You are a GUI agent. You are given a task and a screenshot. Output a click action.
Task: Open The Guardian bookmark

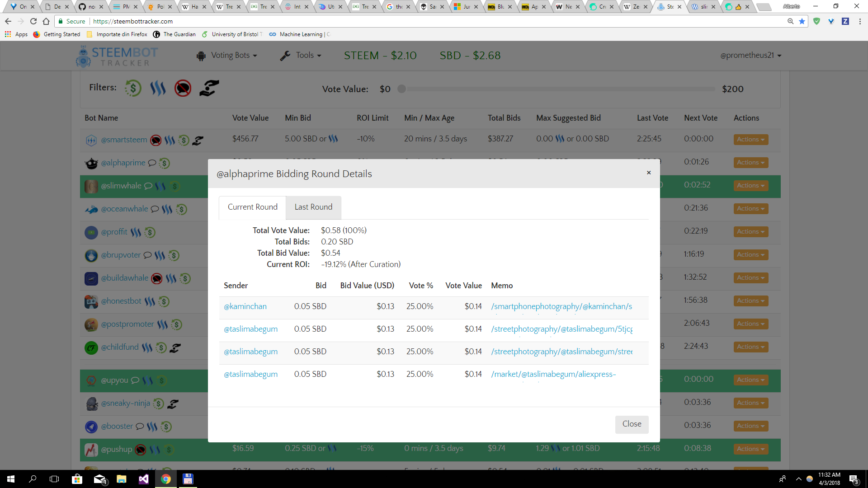pos(175,34)
